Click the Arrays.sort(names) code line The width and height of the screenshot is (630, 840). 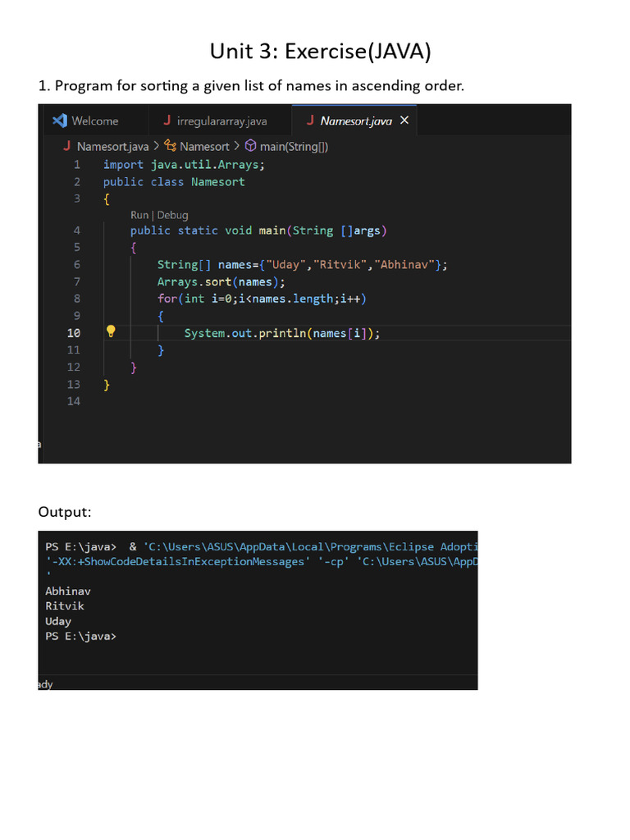point(221,281)
